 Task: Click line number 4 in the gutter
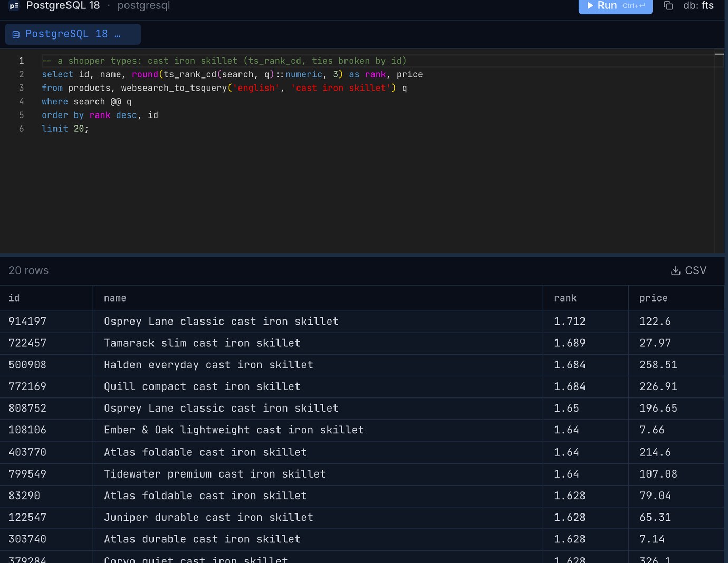pyautogui.click(x=21, y=101)
